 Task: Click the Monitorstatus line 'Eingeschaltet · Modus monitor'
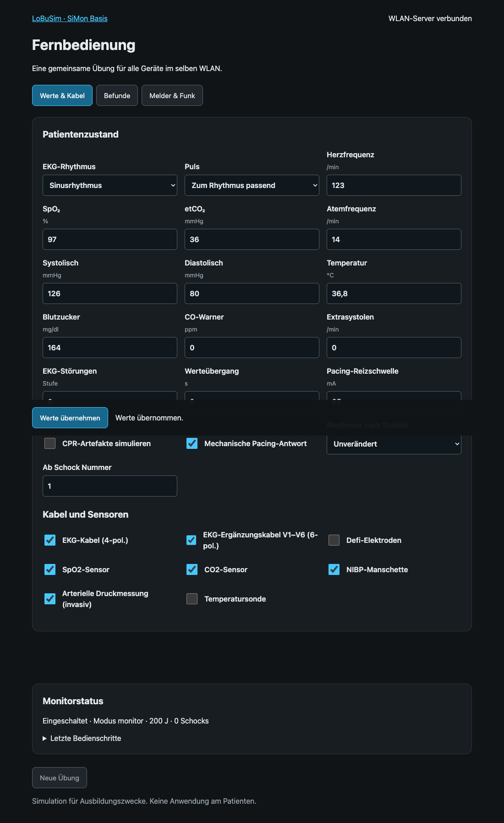pyautogui.click(x=126, y=721)
